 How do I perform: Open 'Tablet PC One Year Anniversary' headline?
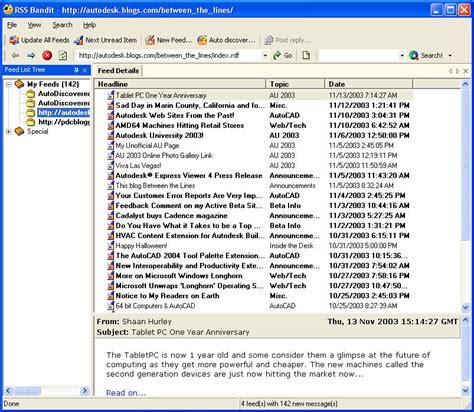(161, 95)
